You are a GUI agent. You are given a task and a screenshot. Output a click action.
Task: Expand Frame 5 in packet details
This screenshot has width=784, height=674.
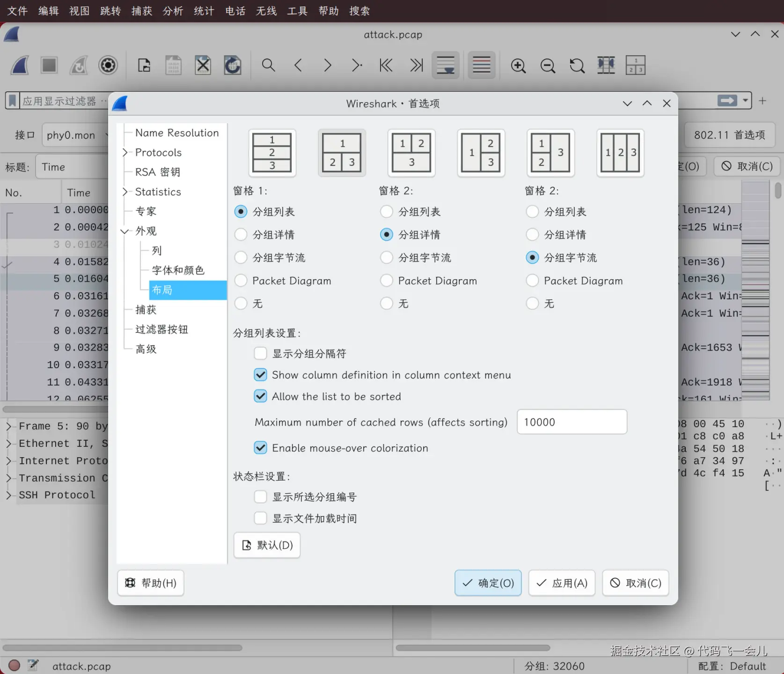tap(9, 426)
